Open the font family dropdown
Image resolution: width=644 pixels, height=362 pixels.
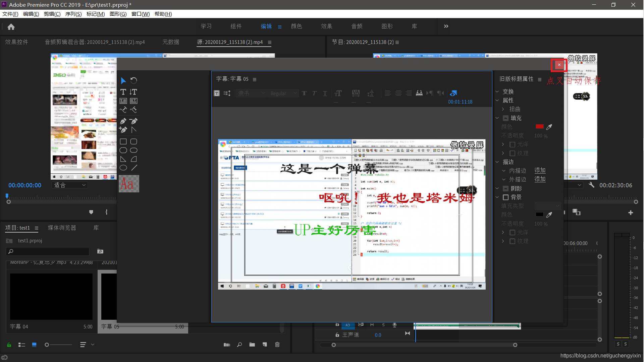tap(251, 93)
